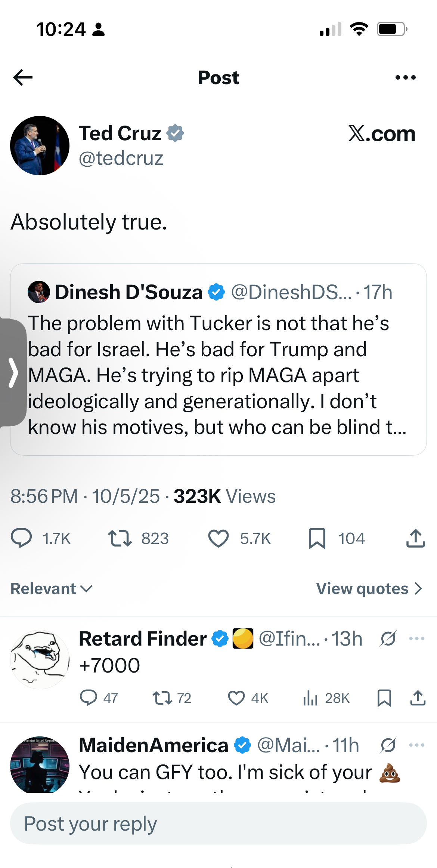
Task: Open more options on MaidenAmerica's reply
Action: tap(416, 745)
